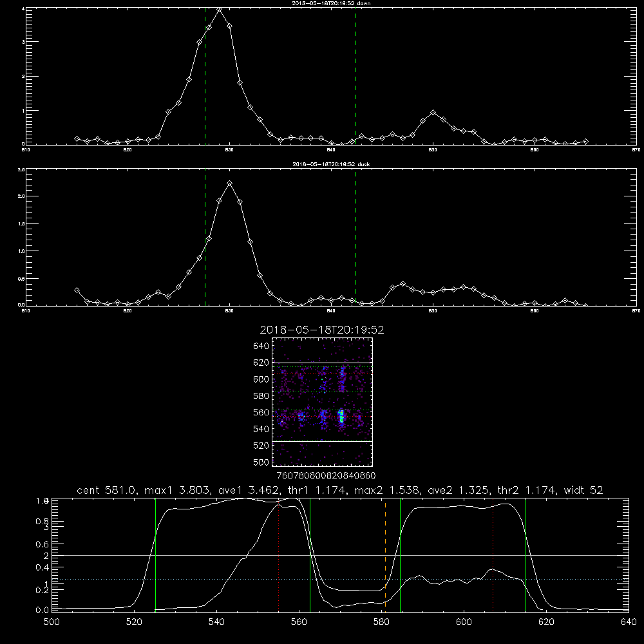The height and width of the screenshot is (644, 644).
Task: Click x-axis label 520 of the bottom plot
Action: point(135,622)
